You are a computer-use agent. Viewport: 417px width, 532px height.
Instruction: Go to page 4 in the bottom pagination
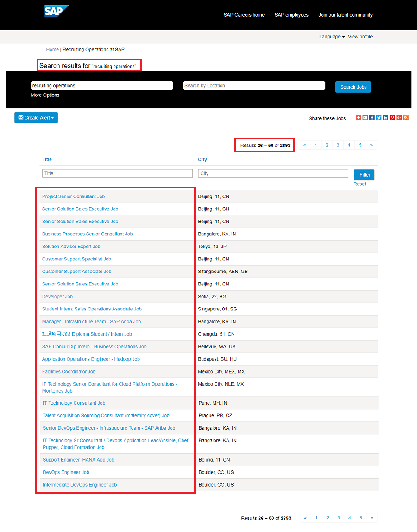coord(350,518)
